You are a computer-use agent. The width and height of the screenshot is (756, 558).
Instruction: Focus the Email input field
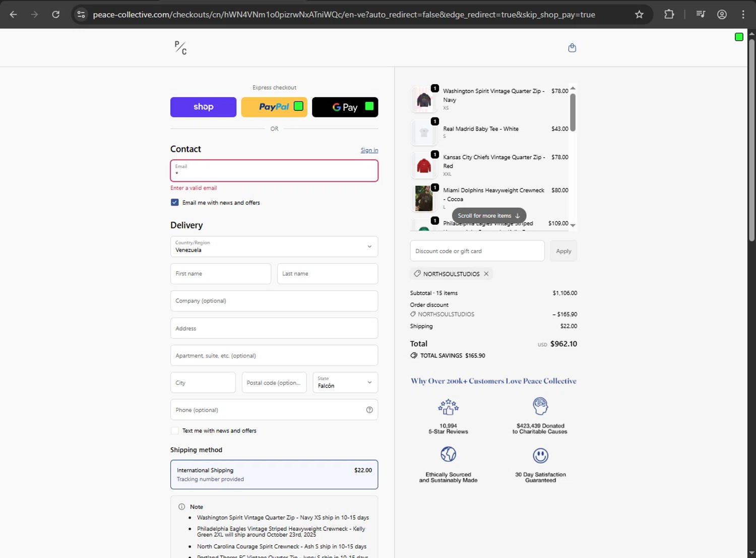tap(274, 170)
